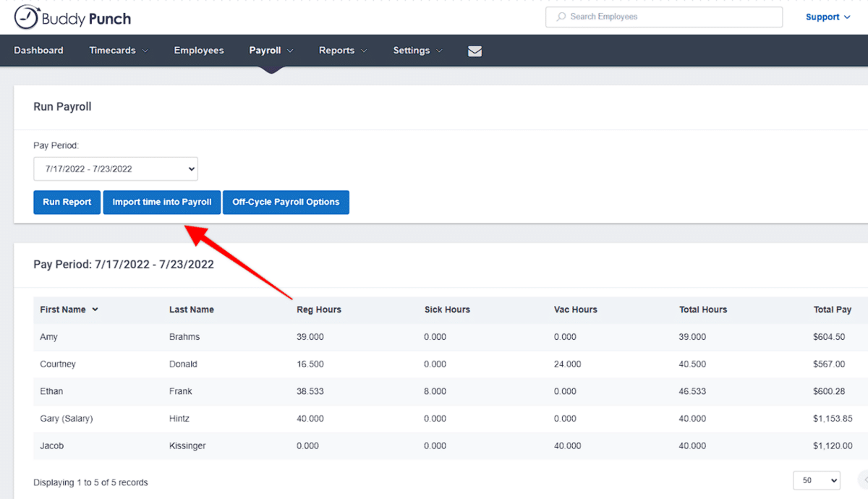
Task: Click last name Brahms
Action: pos(184,337)
